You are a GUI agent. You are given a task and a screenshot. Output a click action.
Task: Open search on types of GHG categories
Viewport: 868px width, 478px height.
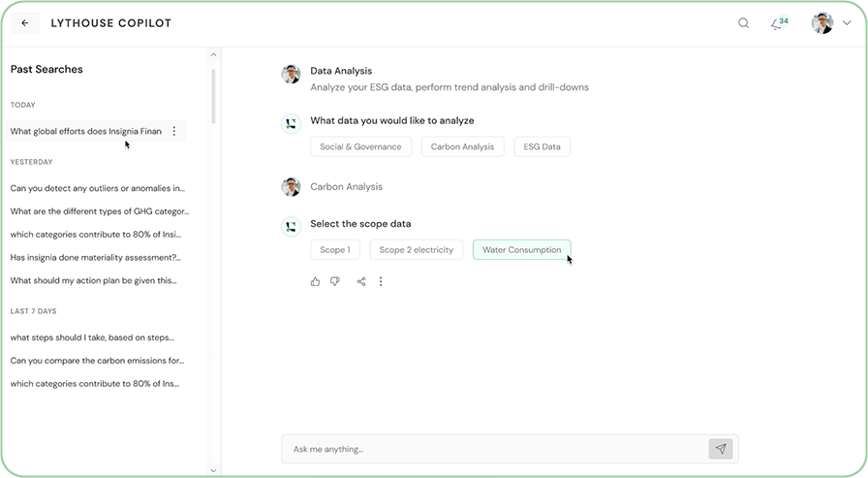[x=100, y=211]
